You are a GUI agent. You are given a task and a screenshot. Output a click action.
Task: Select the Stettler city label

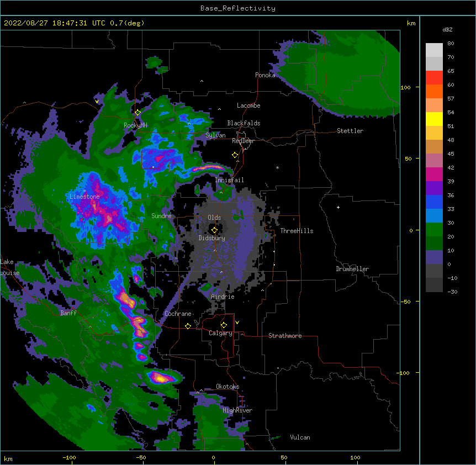(x=350, y=131)
